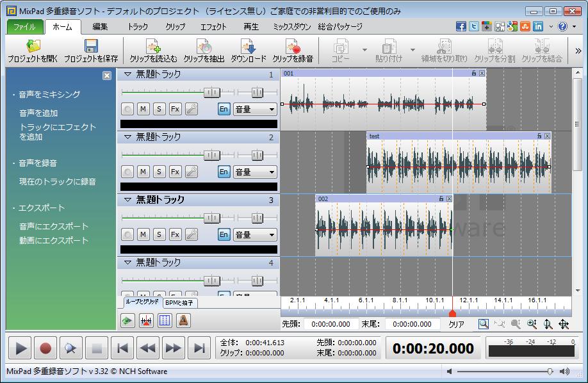Image resolution: width=588 pixels, height=383 pixels.
Task: Switch to トラック tab
Action: coord(138,27)
